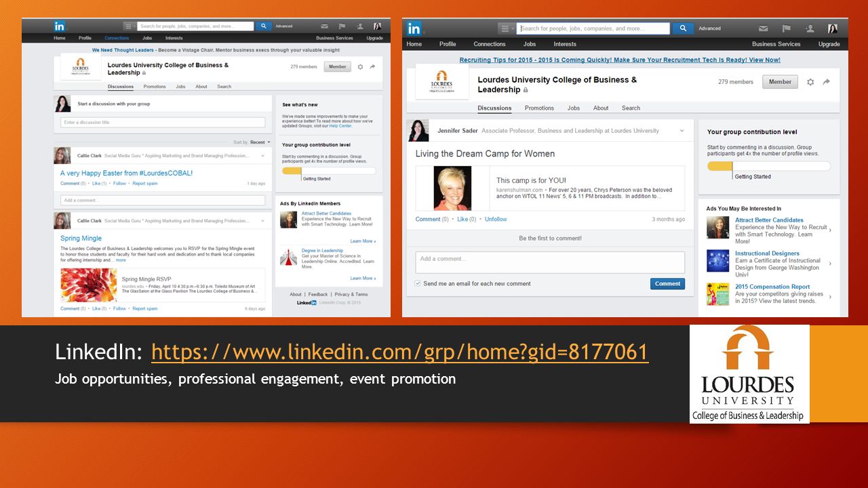Click the Instructional Designers ad image
Screen dimensions: 868x488
coord(717,261)
